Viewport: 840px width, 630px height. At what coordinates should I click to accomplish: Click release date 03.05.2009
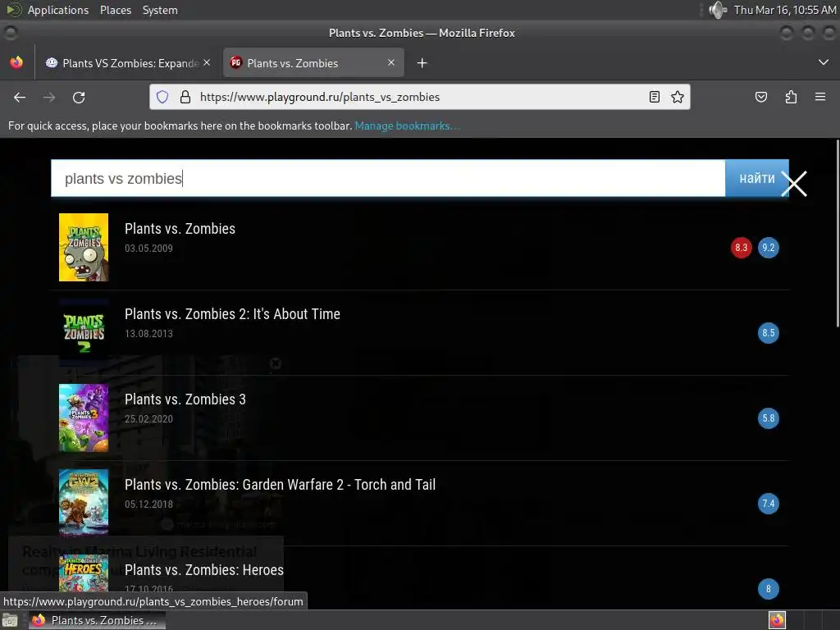pos(149,248)
